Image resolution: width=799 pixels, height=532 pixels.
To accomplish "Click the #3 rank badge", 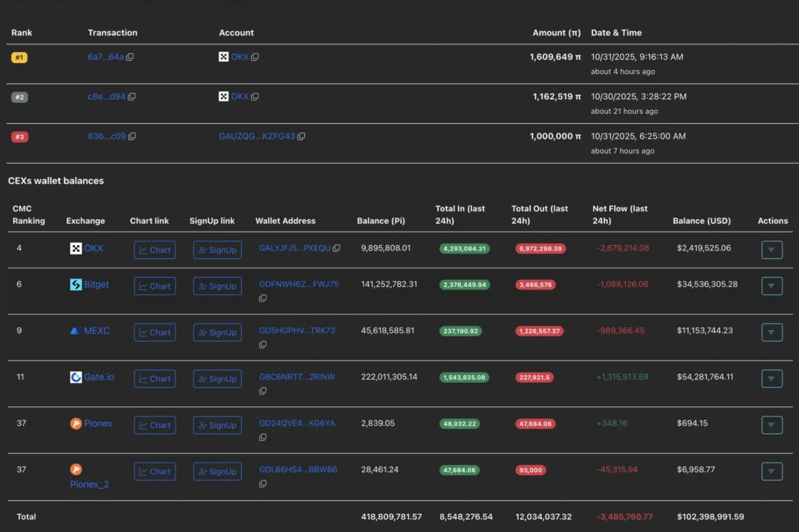I will click(19, 137).
